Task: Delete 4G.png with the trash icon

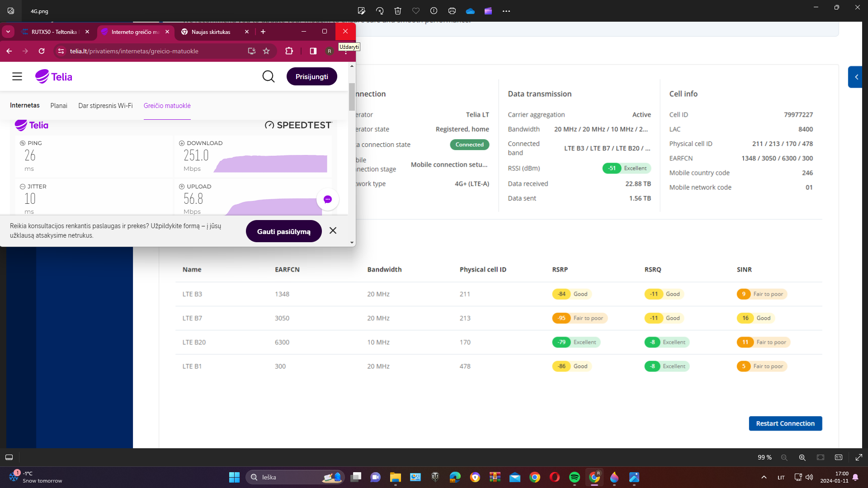Action: [398, 11]
